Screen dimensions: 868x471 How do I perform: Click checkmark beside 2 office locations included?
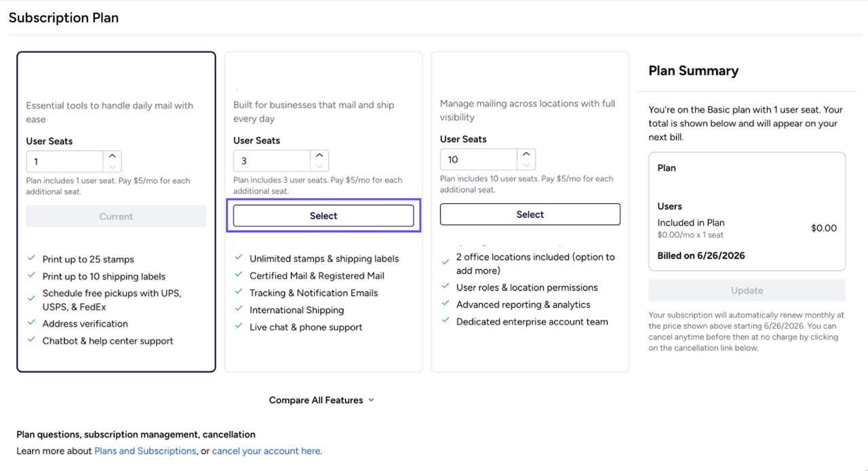click(x=446, y=262)
